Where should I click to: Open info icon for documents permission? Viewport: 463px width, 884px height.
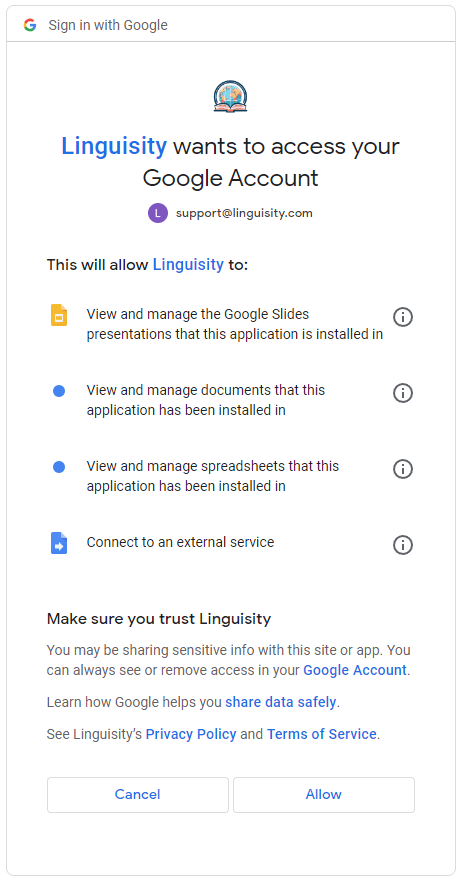(x=403, y=392)
